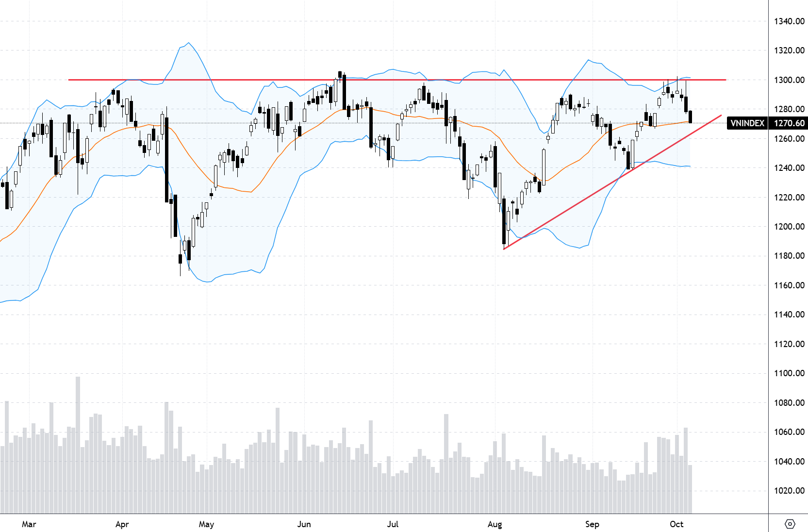Click the 1020.00 price scale label
The height and width of the screenshot is (532, 808).
789,491
